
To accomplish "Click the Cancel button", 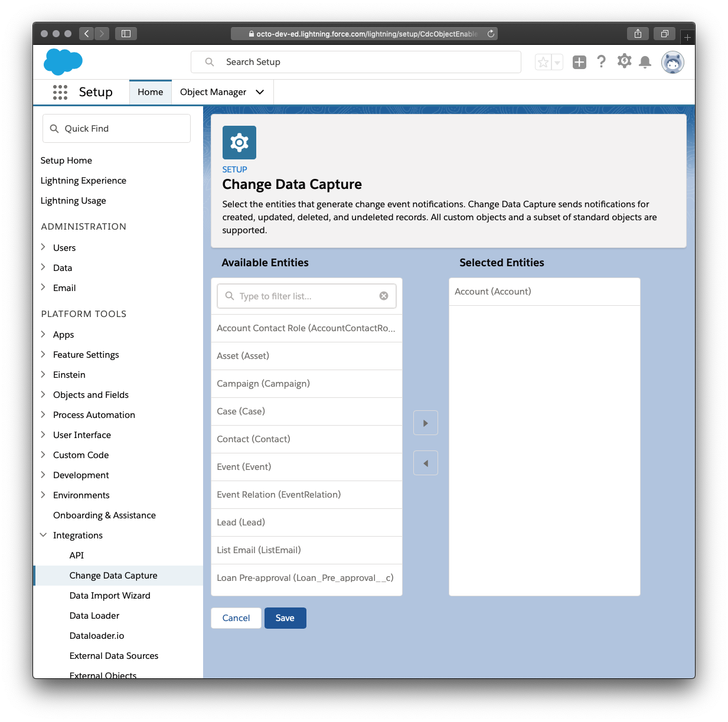I will pyautogui.click(x=236, y=618).
